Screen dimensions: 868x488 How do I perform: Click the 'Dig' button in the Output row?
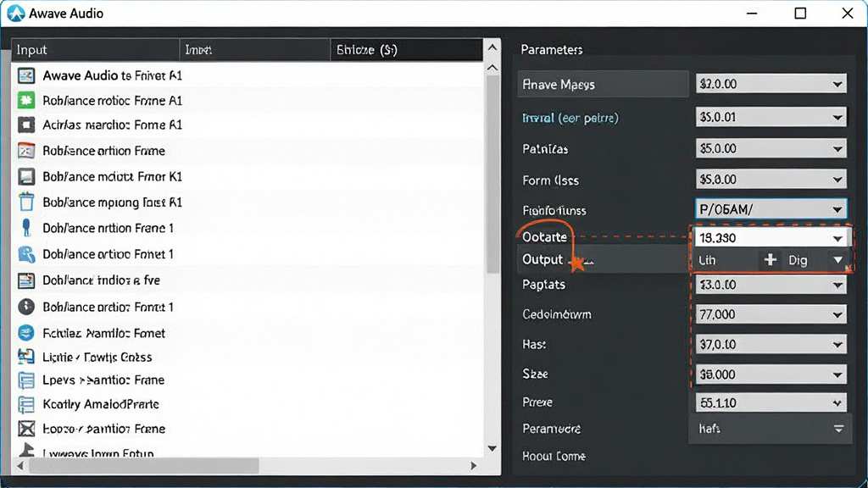[x=798, y=260]
